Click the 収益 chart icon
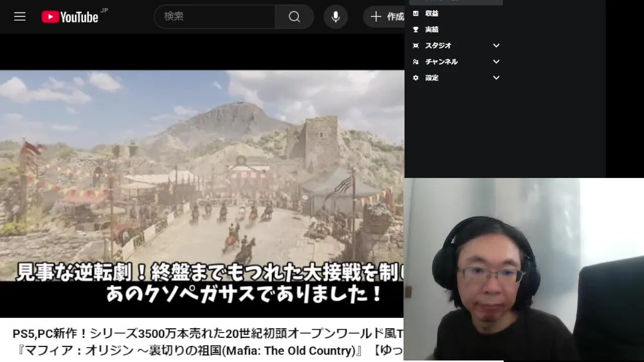The image size is (644, 362). 416,14
